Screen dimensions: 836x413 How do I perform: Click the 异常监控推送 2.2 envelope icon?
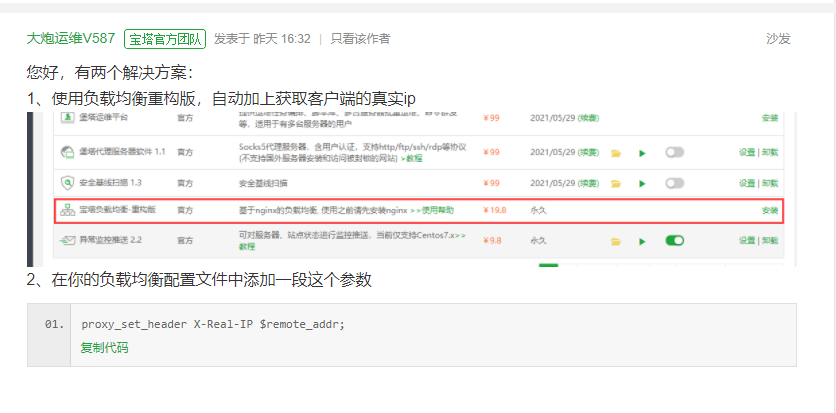click(x=67, y=240)
